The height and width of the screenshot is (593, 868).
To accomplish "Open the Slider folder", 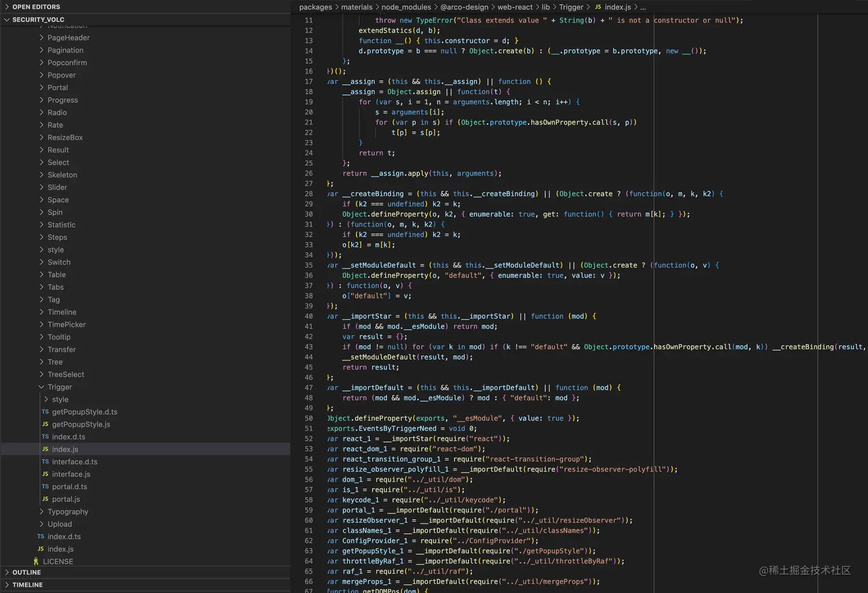I will (57, 187).
